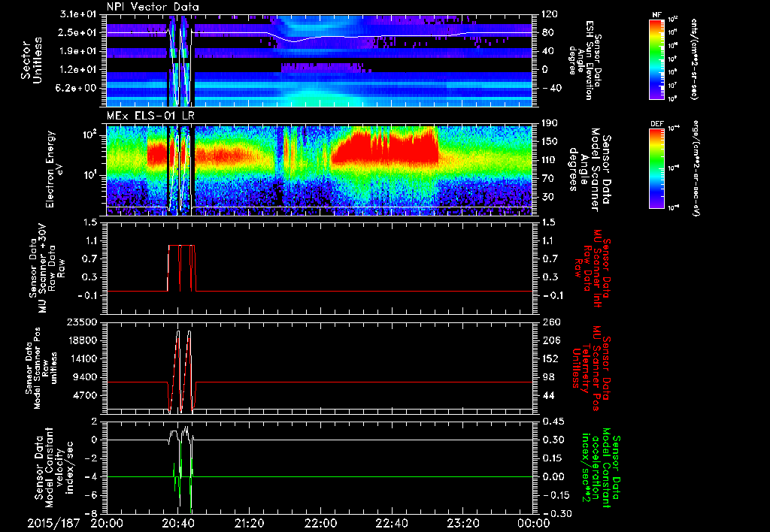The height and width of the screenshot is (532, 770).
Task: Click the red 'MU Scanner Pos Telemetry' label
Action: click(x=590, y=369)
